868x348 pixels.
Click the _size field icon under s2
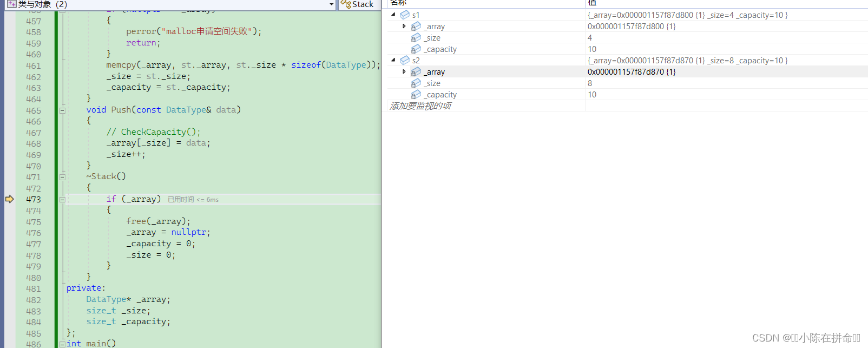416,83
